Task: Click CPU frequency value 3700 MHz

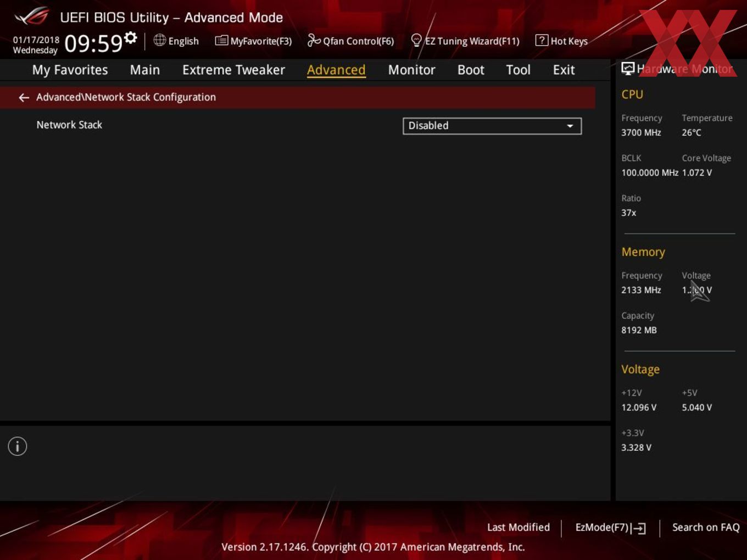Action: (x=641, y=132)
